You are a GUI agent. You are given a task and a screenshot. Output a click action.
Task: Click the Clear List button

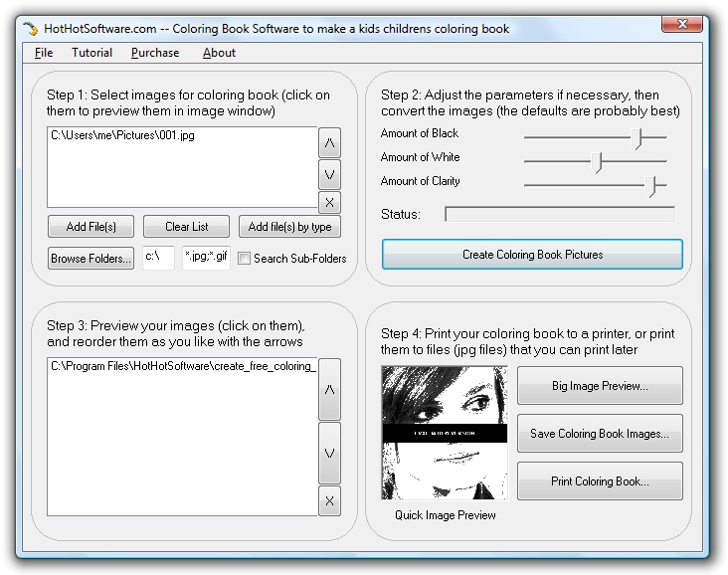tap(186, 227)
